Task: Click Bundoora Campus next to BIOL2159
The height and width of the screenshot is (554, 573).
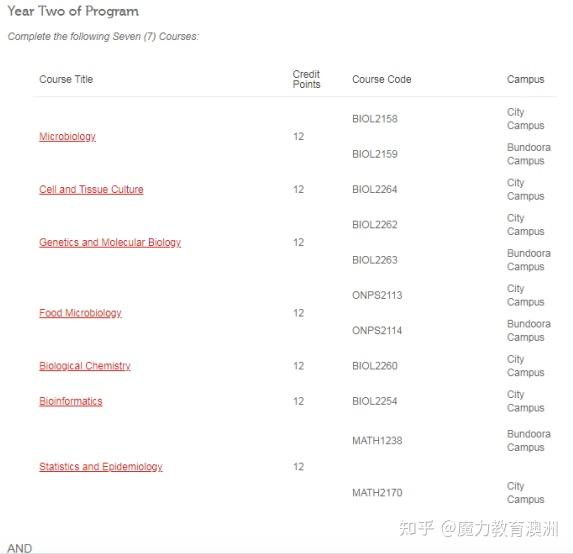Action: pyautogui.click(x=529, y=154)
